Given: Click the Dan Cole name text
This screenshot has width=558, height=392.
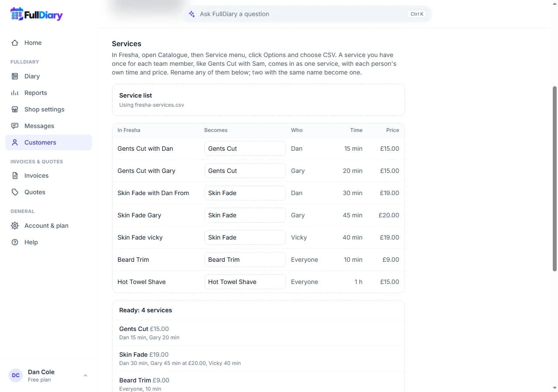Looking at the screenshot, I should tap(41, 372).
